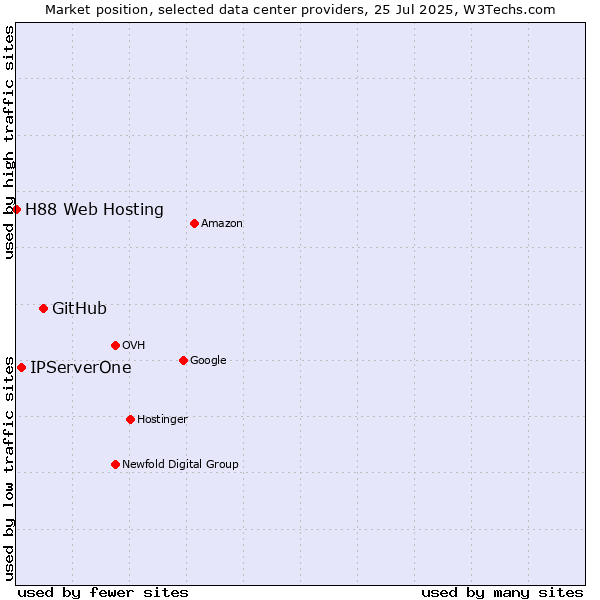Viewport: 600px width, 600px height.
Task: Click the 'Amazon' label
Action: [222, 223]
